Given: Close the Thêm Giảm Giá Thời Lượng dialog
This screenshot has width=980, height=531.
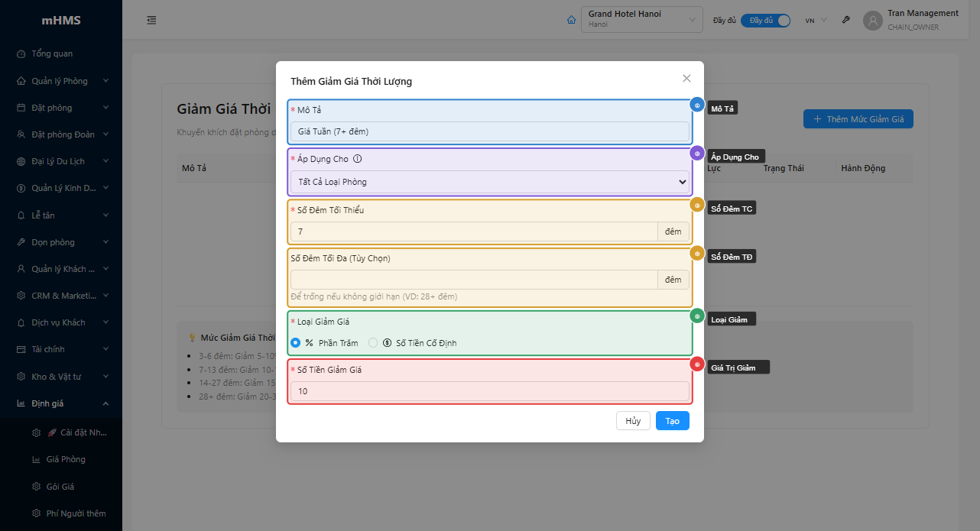Looking at the screenshot, I should point(686,79).
